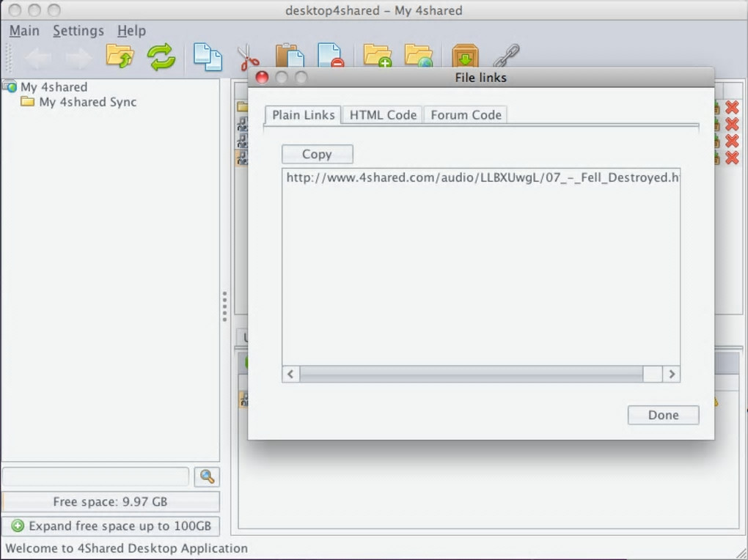Open the Help menu

click(x=132, y=31)
